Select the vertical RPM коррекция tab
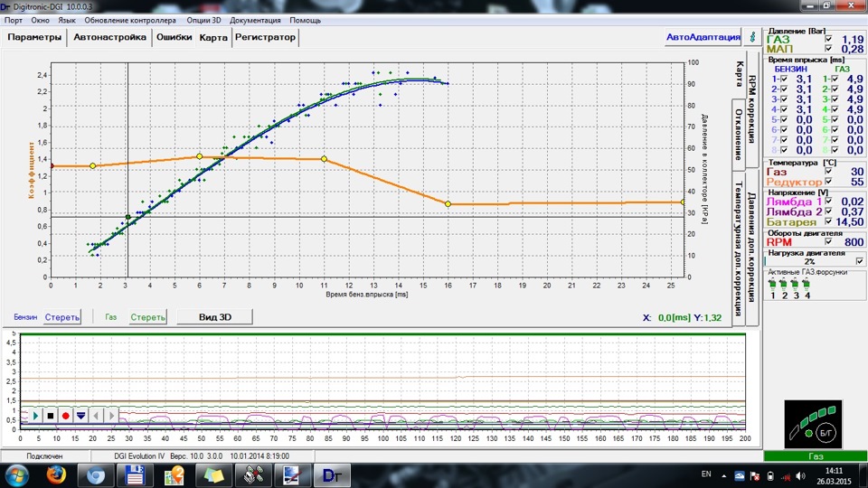 tap(751, 109)
